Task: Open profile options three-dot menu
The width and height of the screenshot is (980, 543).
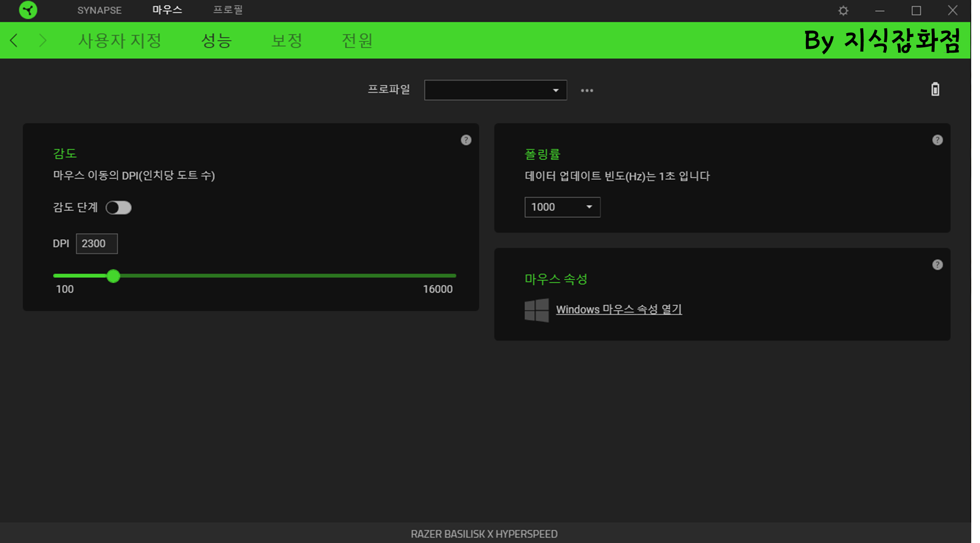Action: pos(587,90)
